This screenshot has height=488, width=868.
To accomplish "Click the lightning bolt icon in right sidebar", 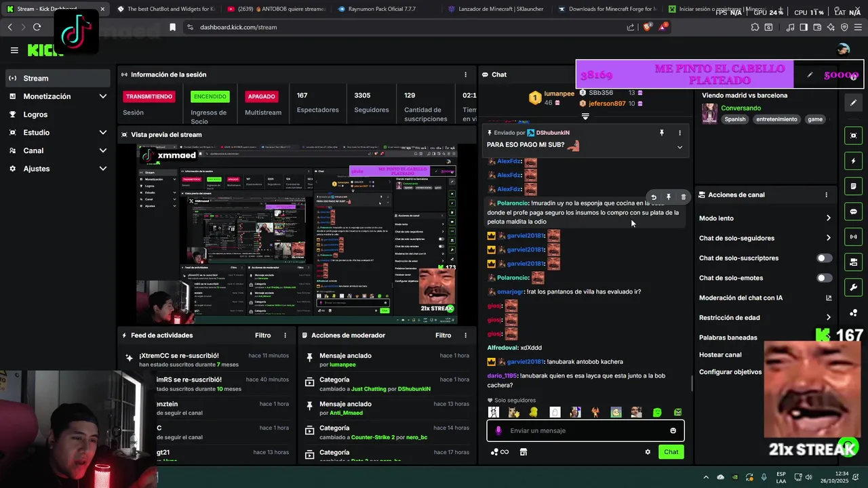I will pos(853,161).
